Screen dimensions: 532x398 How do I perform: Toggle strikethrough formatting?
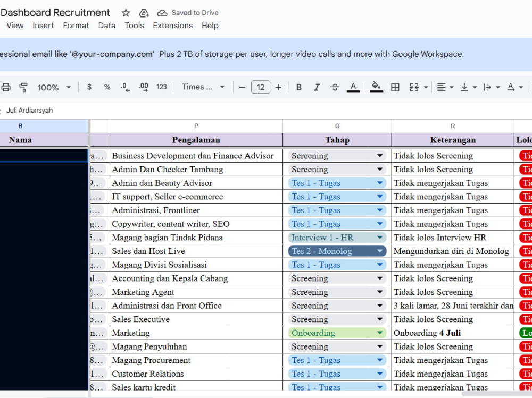(335, 88)
